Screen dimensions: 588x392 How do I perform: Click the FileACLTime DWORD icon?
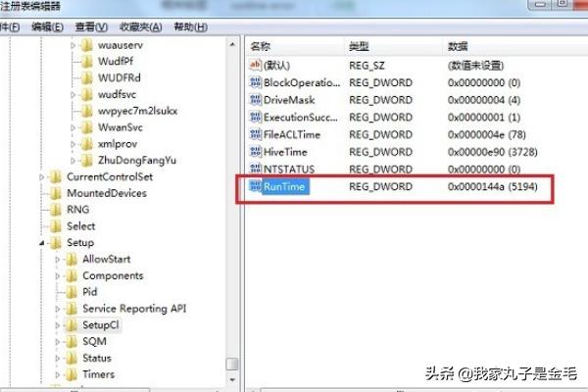point(256,134)
